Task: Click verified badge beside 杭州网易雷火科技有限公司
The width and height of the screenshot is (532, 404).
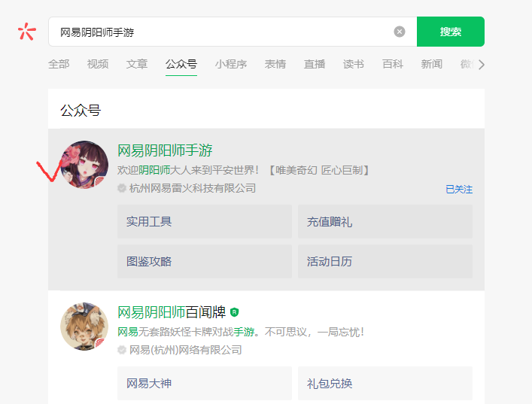Action: [x=122, y=188]
